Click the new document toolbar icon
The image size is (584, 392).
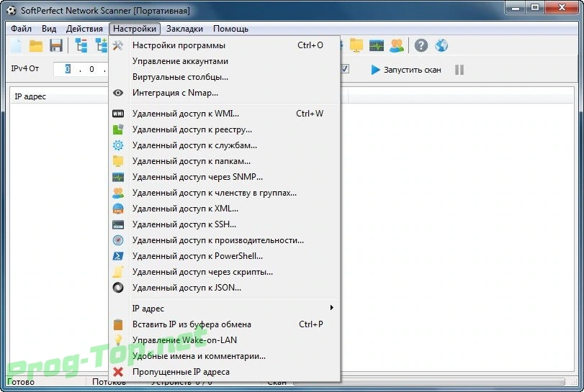tap(16, 45)
